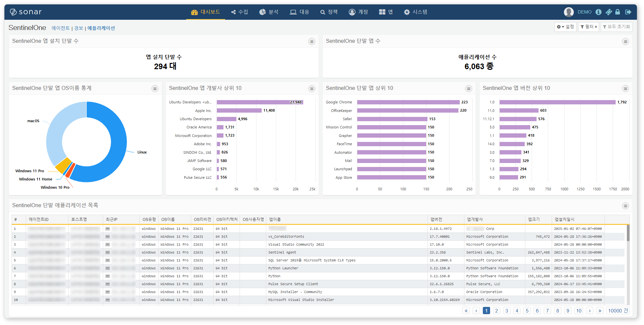Viewport: 644px width, 325px height.
Task: Open the 정책 menu
Action: pyautogui.click(x=329, y=12)
